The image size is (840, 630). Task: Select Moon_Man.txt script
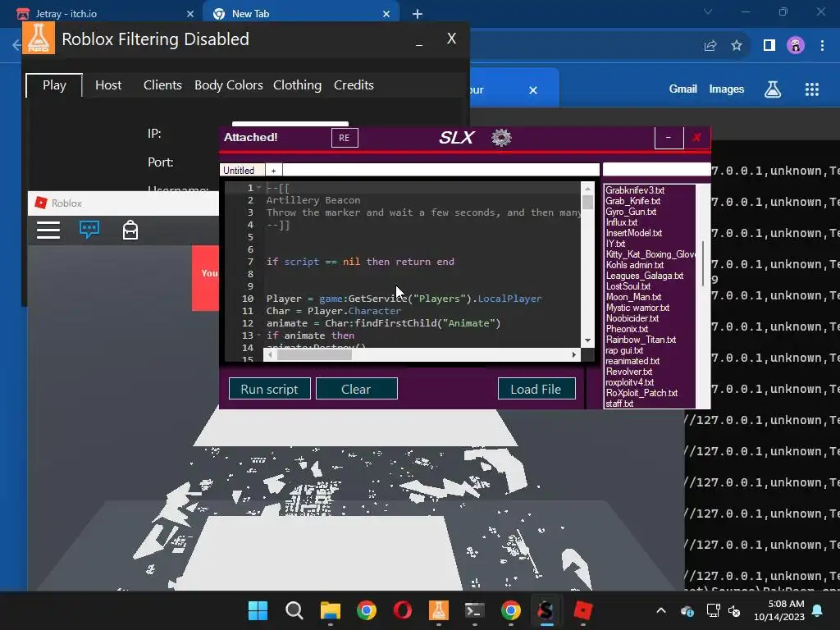[633, 297]
